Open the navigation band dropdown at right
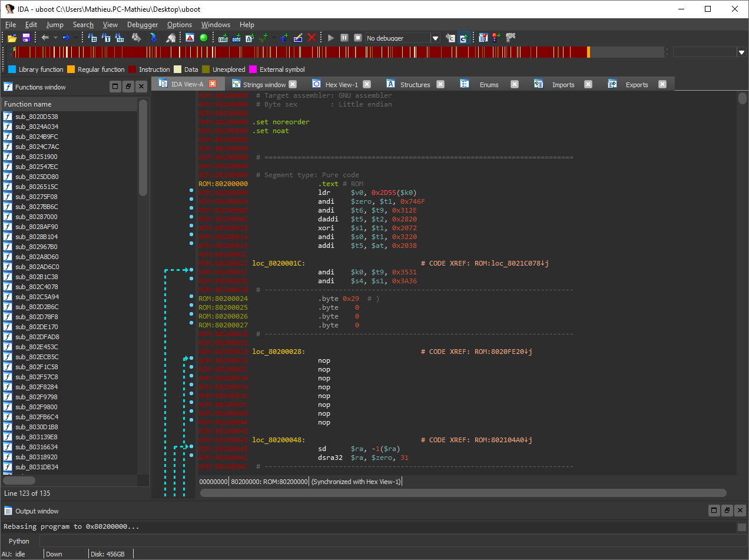This screenshot has height=560, width=749. 741,52
